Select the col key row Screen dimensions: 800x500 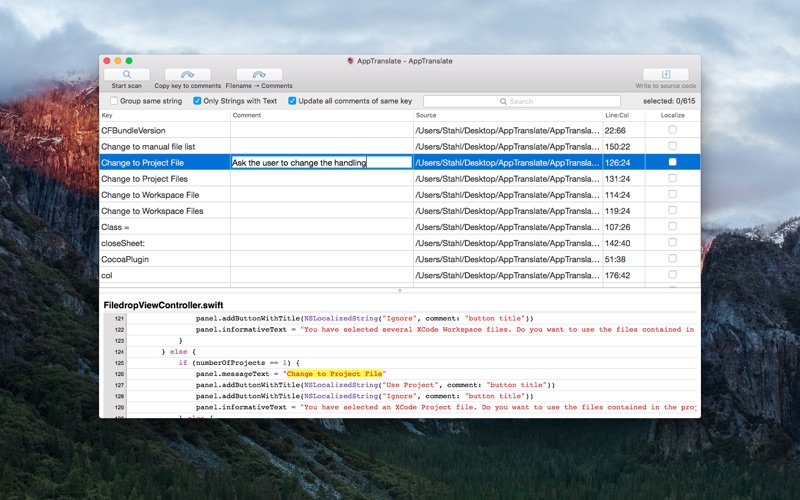tap(107, 276)
